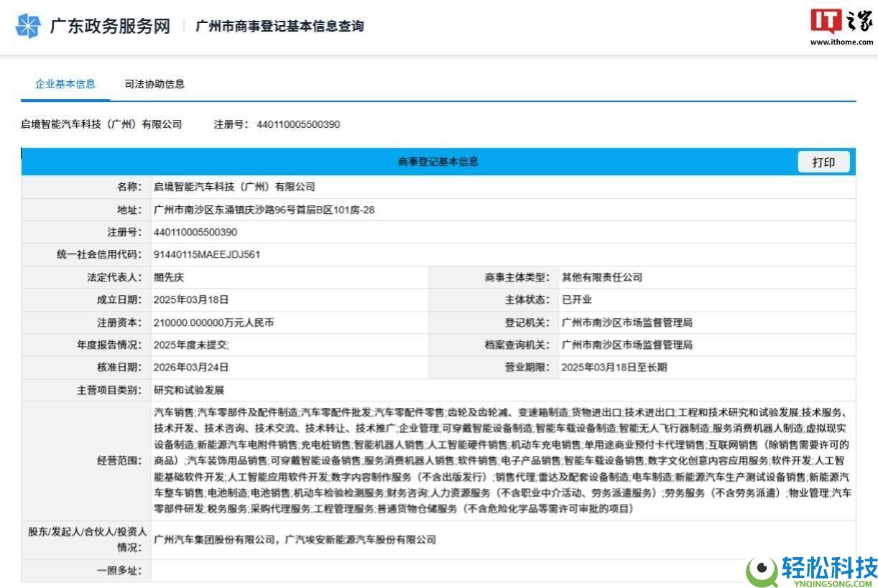
Task: Select the 企业基本信息 tab
Action: [x=65, y=84]
